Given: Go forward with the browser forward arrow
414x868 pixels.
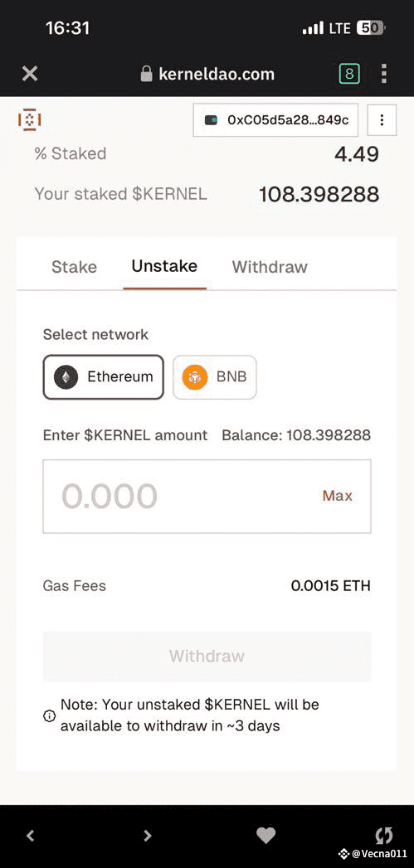Looking at the screenshot, I should coord(148,836).
